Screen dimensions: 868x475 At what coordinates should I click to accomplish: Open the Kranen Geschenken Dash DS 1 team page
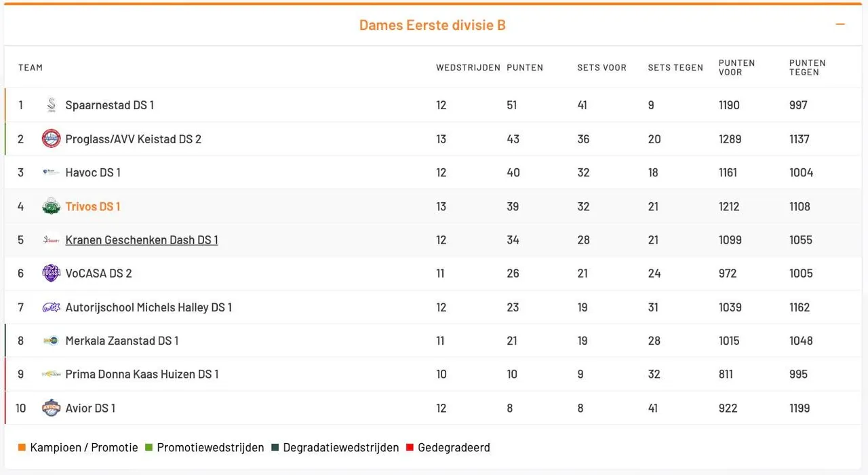141,240
